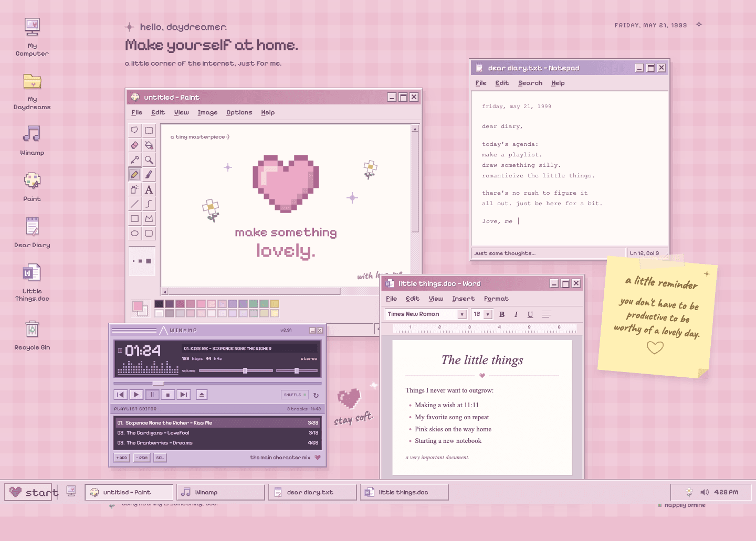The image size is (756, 541).
Task: Choose the Eraser tool in Paint
Action: pos(135,145)
